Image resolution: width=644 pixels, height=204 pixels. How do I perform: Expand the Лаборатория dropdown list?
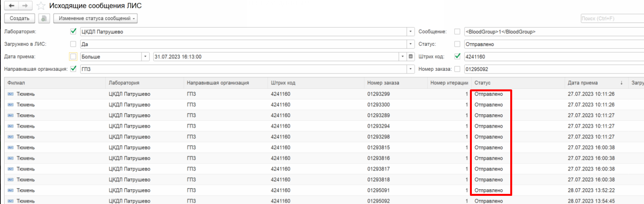pyautogui.click(x=411, y=32)
